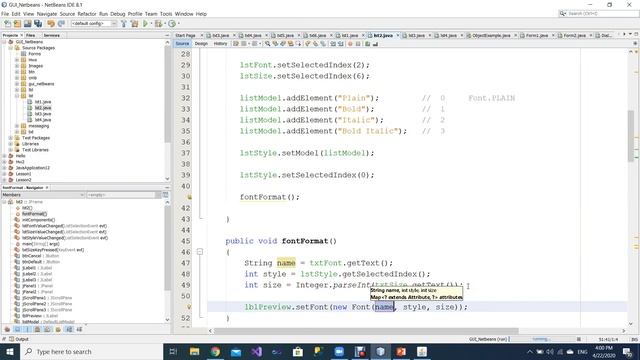Expand the Test Packages node
The width and height of the screenshot is (640, 360).
coord(11,138)
